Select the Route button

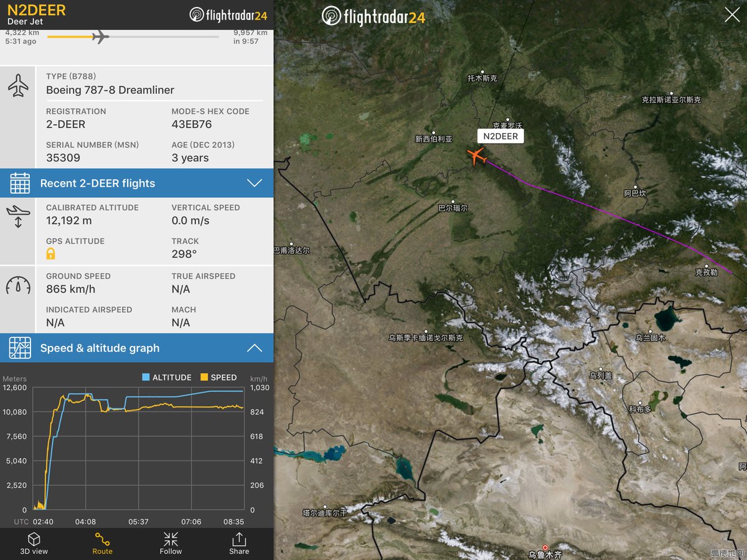[103, 543]
